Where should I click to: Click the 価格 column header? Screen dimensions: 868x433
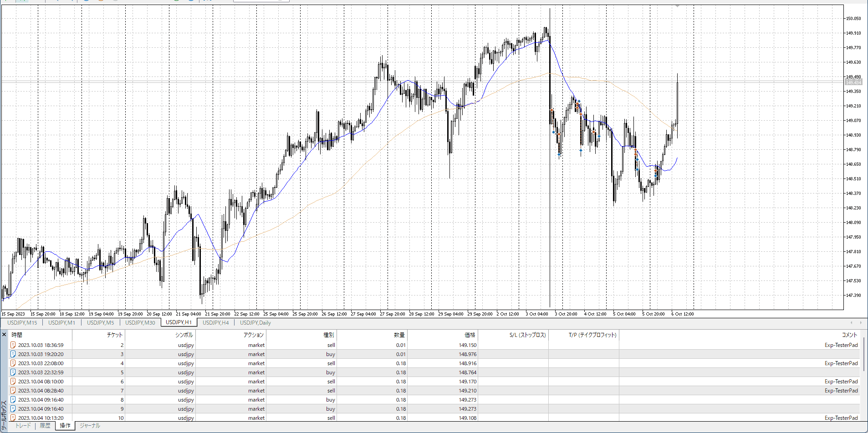tap(470, 335)
